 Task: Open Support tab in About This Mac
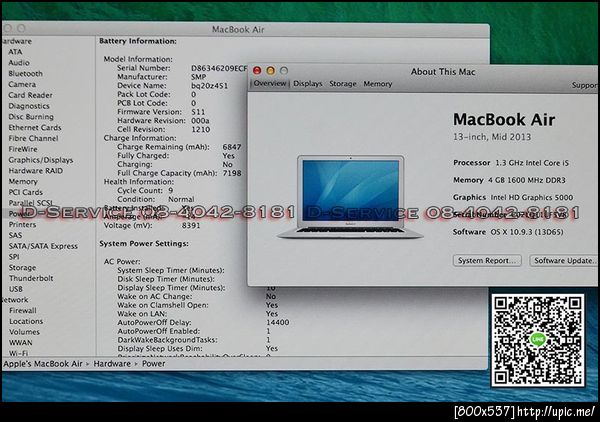(584, 85)
